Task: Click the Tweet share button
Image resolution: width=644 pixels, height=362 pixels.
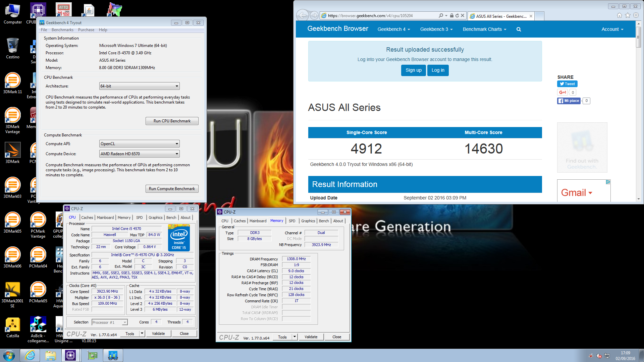Action: (x=567, y=84)
